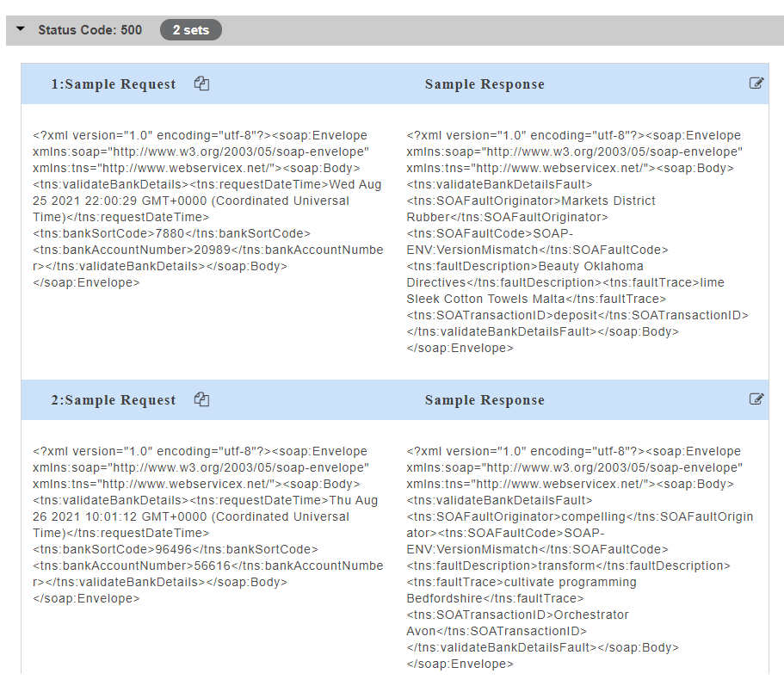Edit the second sample response
This screenshot has height=686, width=784.
pyautogui.click(x=756, y=399)
